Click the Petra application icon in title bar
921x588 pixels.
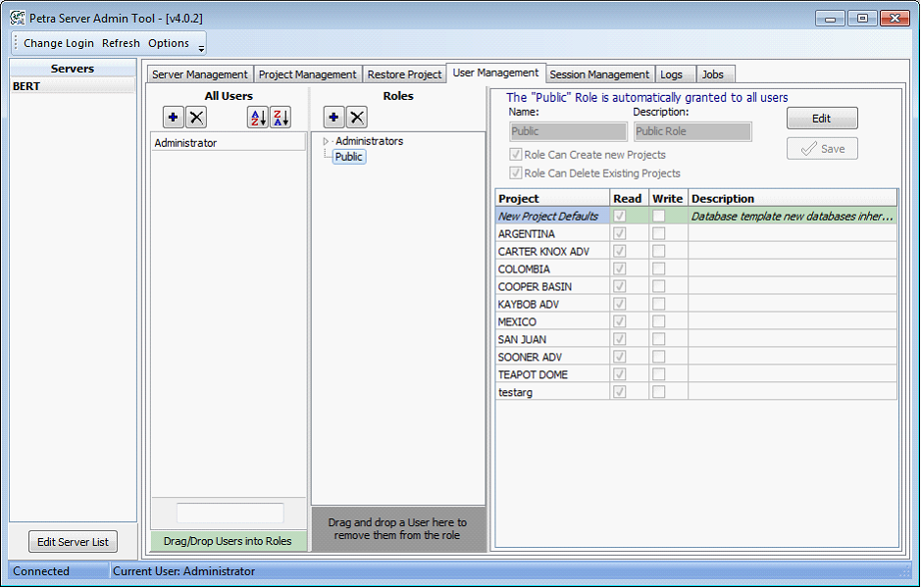tap(17, 18)
